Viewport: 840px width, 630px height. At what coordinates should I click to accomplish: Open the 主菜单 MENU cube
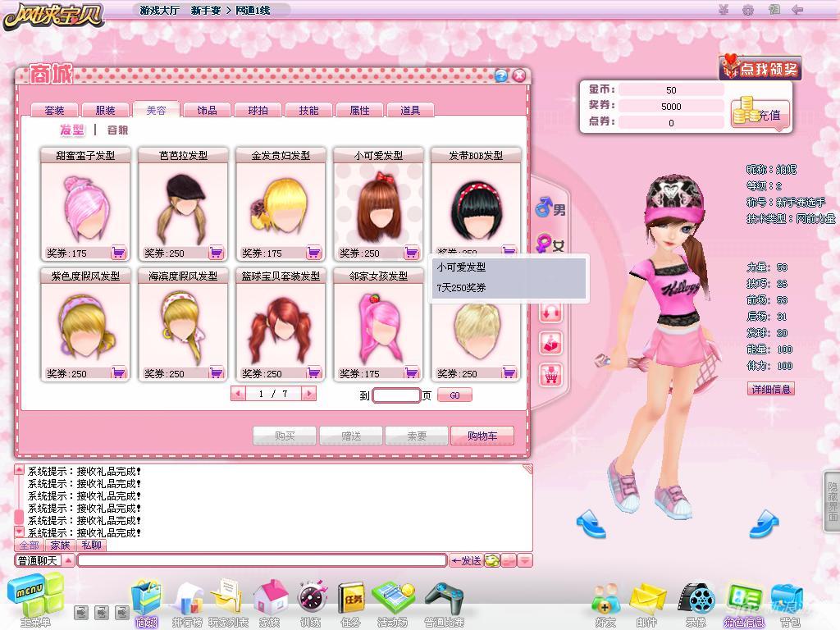[35, 600]
